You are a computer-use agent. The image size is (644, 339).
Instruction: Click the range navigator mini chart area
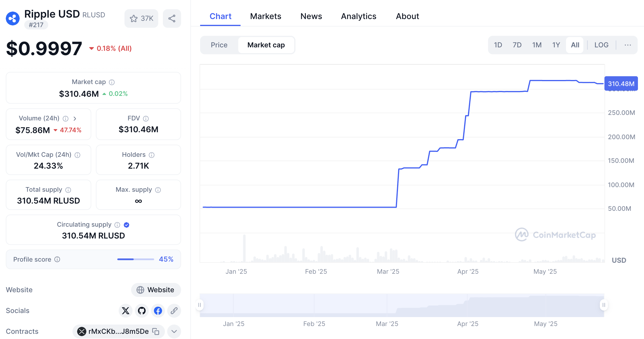pos(402,305)
